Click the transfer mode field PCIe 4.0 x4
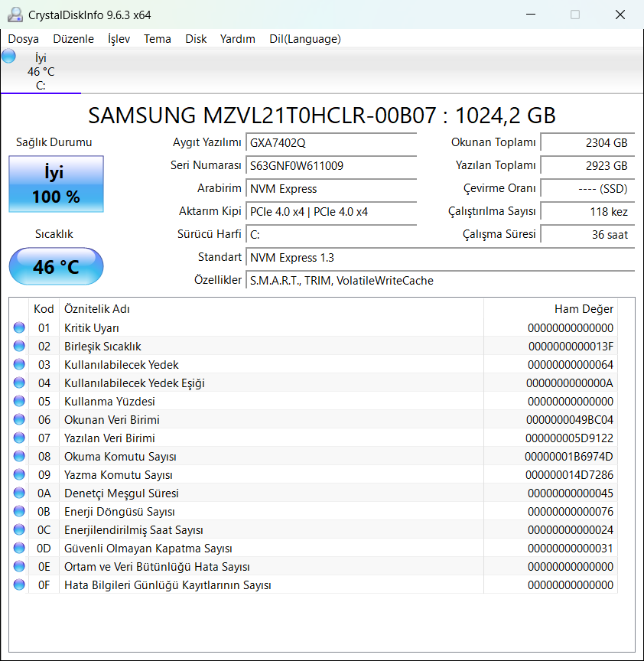 point(331,212)
